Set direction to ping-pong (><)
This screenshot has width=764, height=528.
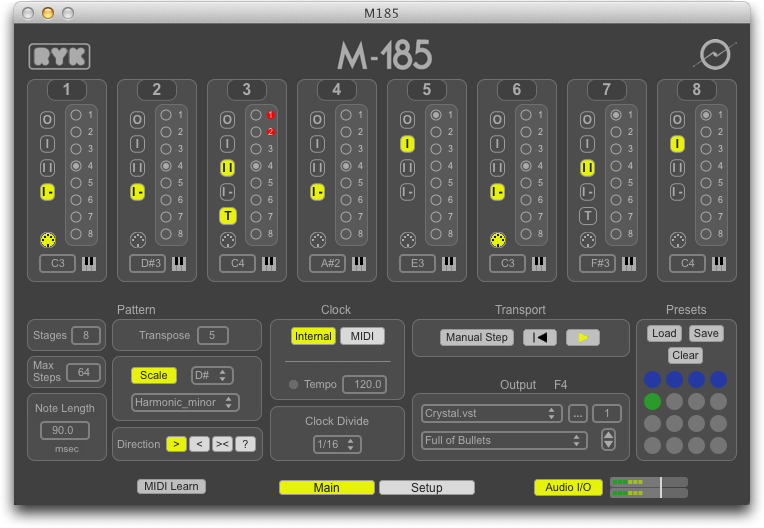222,444
